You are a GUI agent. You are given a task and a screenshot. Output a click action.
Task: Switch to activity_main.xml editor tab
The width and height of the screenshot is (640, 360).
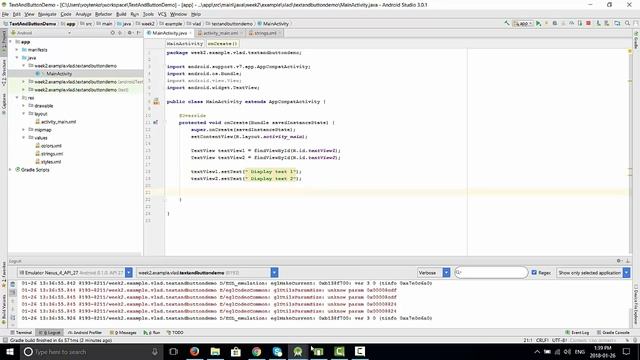[220, 33]
